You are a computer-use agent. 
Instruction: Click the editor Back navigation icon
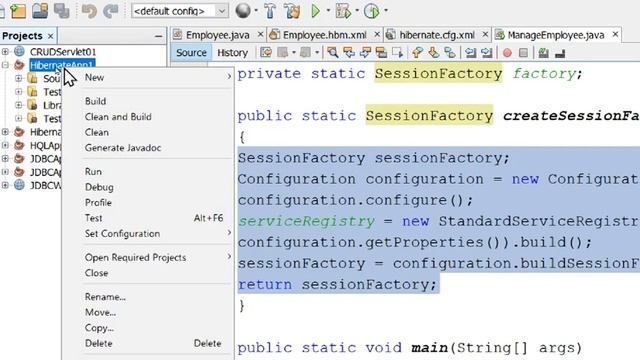point(282,53)
